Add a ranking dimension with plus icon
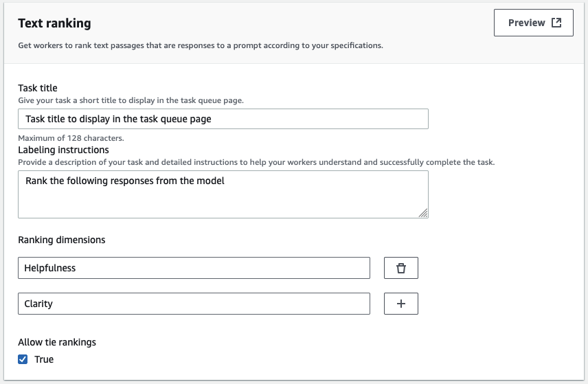 (x=401, y=304)
